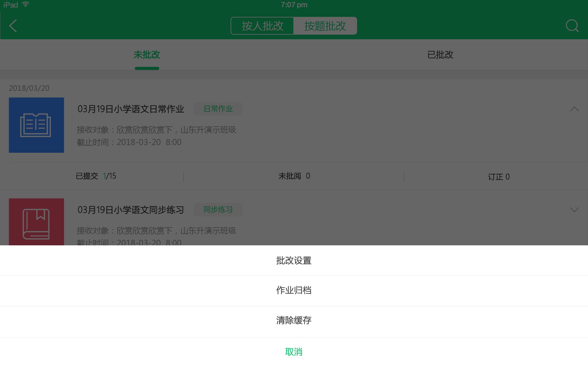Open 03月19日小学语文同步练习 title
The image size is (588, 368).
[131, 210]
